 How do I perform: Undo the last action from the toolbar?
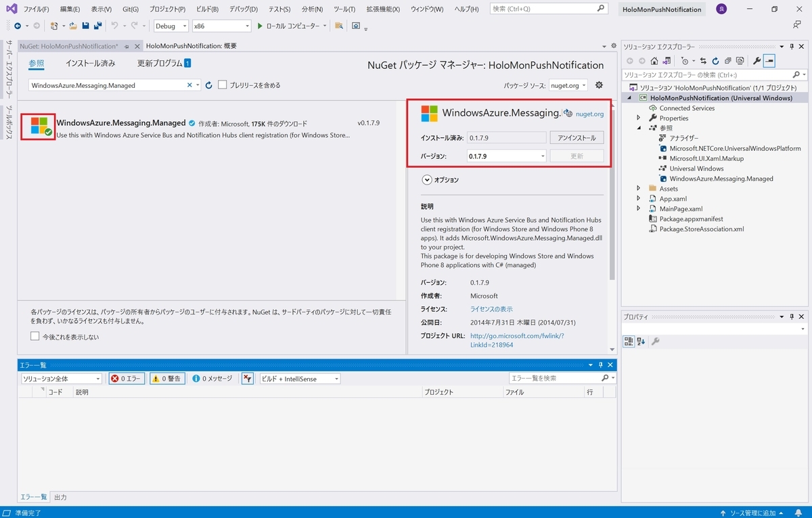point(114,26)
